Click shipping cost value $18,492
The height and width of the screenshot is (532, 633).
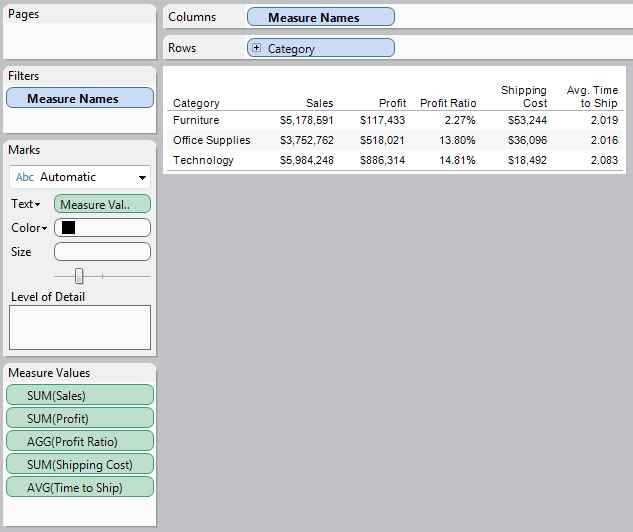point(527,160)
